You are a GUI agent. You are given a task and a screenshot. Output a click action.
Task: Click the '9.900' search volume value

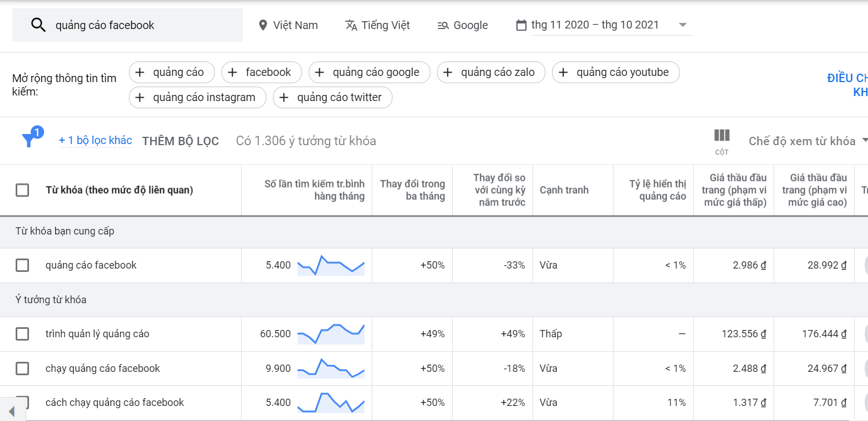278,369
